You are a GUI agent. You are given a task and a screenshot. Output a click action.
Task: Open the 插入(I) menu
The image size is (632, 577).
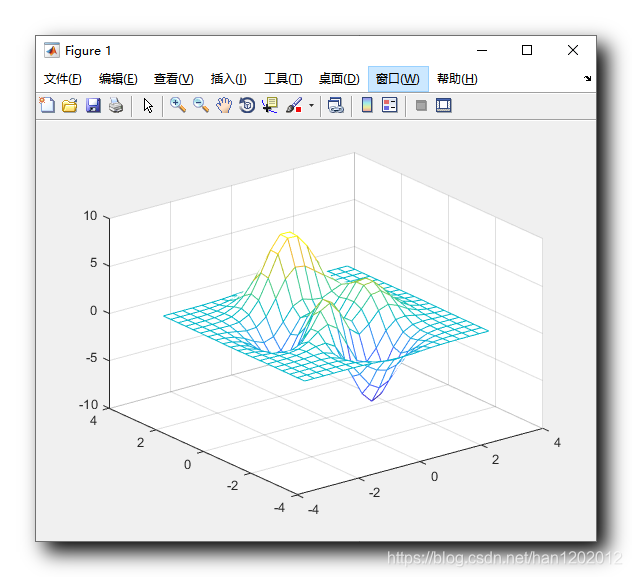click(x=229, y=79)
